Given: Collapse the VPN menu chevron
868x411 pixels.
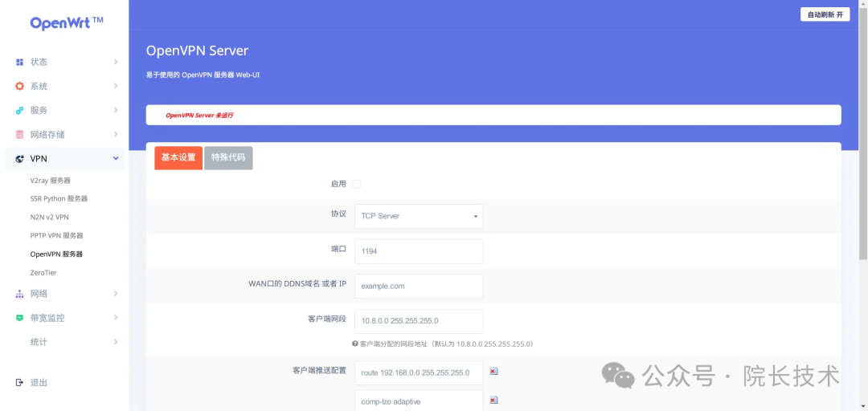Looking at the screenshot, I should point(116,159).
